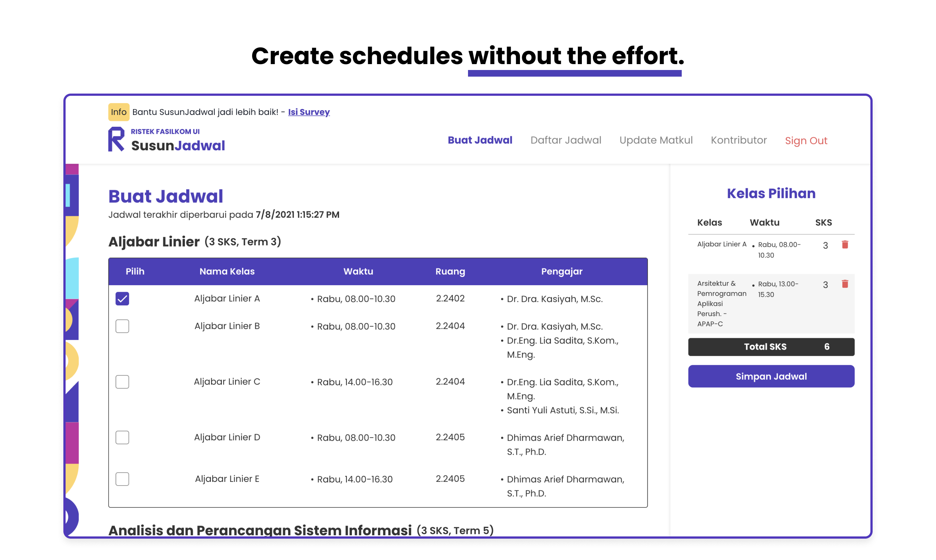The image size is (936, 560).
Task: Go to the Daftar Jadwal page
Action: click(565, 140)
